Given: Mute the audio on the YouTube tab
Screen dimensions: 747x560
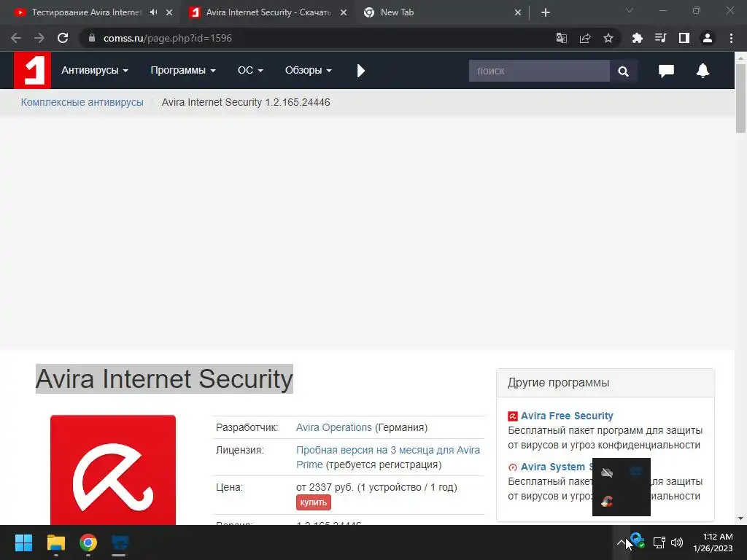Looking at the screenshot, I should click(x=153, y=12).
